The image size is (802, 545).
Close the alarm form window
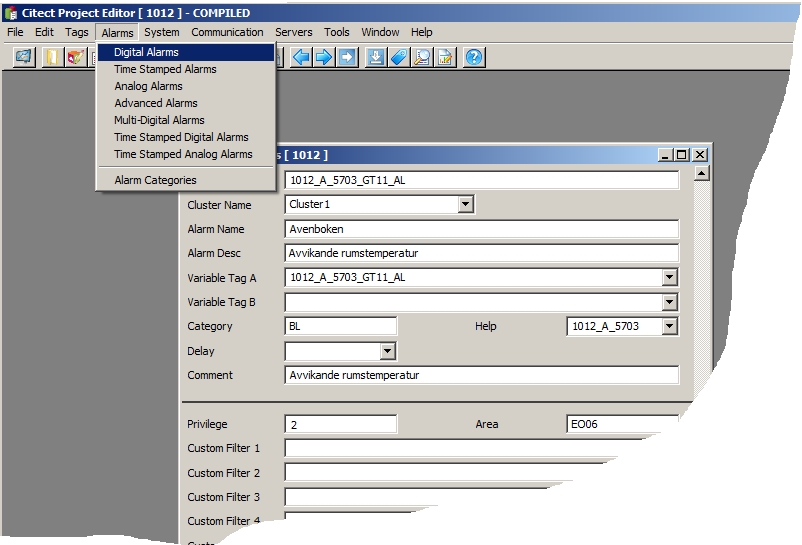click(700, 155)
